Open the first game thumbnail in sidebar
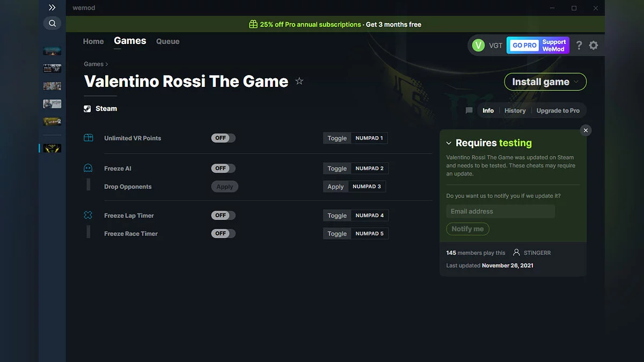 52,50
